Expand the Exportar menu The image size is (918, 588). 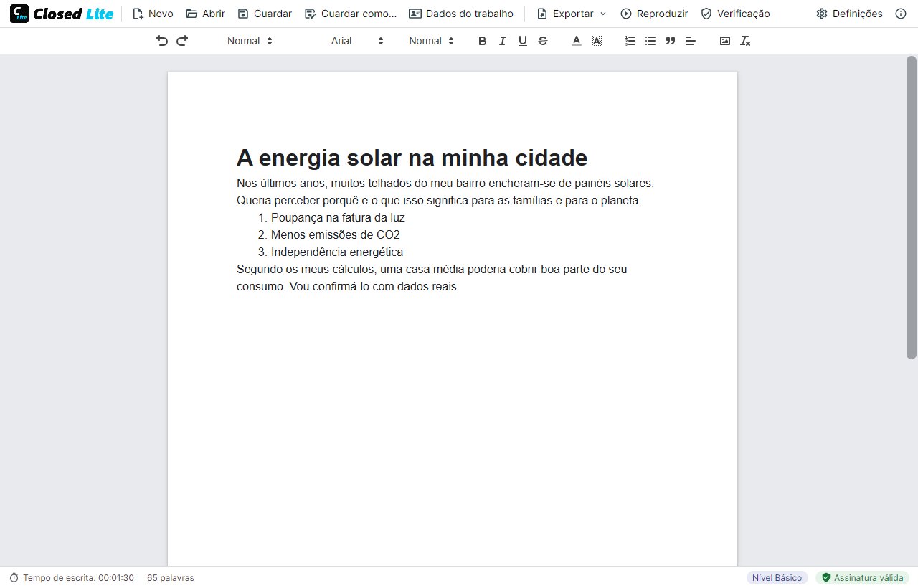tap(571, 14)
